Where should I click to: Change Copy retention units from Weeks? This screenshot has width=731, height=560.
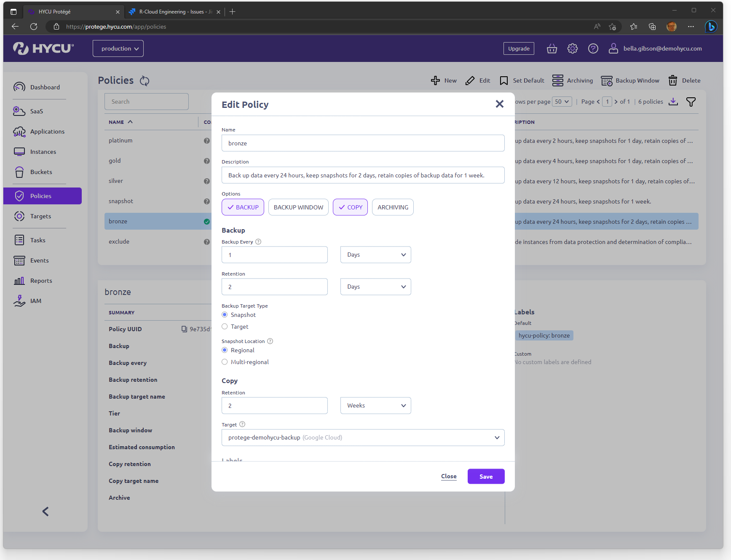tap(375, 405)
